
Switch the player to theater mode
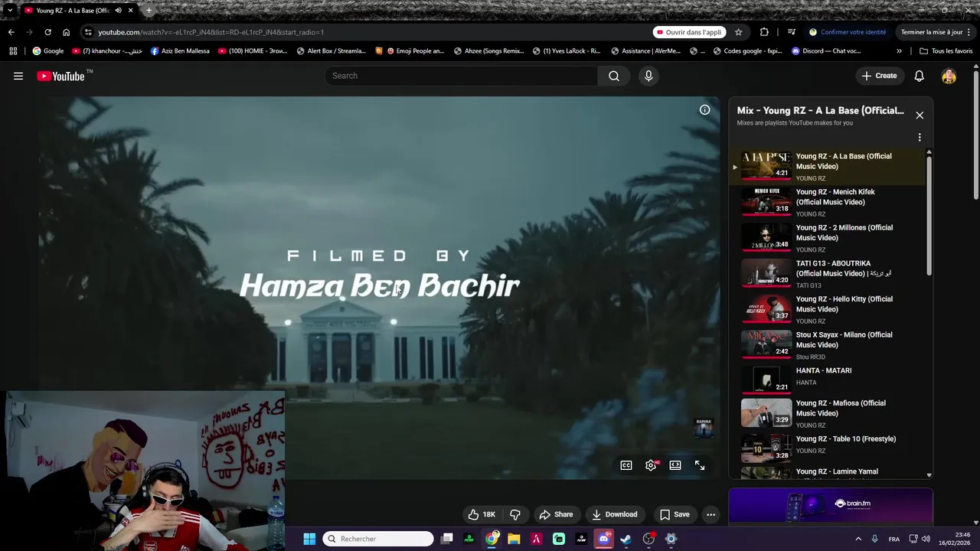point(675,465)
